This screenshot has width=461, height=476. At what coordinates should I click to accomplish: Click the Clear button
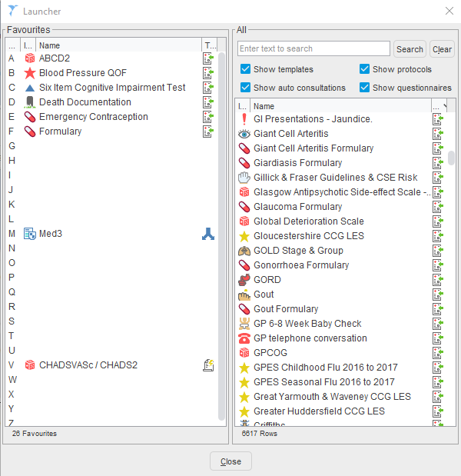[x=442, y=49]
